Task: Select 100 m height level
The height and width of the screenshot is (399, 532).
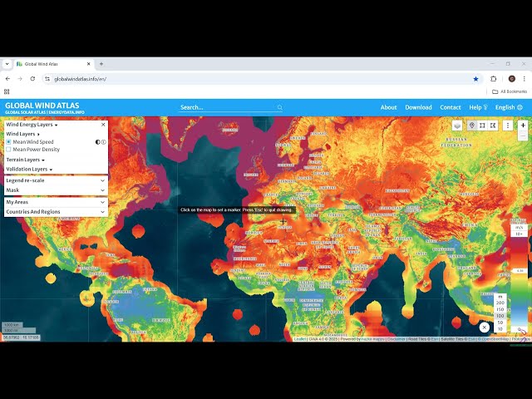Action: pyautogui.click(x=500, y=316)
